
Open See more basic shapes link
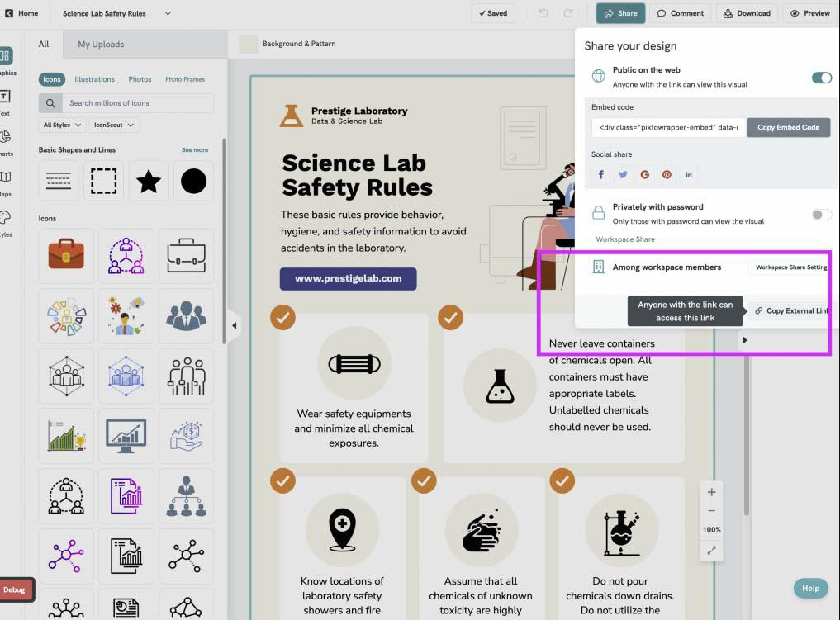[x=194, y=150]
